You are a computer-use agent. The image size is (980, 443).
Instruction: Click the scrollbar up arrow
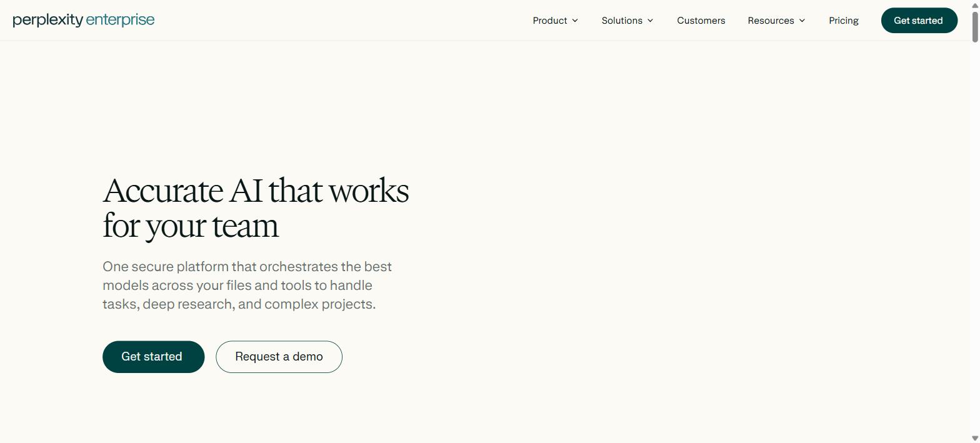pos(974,5)
